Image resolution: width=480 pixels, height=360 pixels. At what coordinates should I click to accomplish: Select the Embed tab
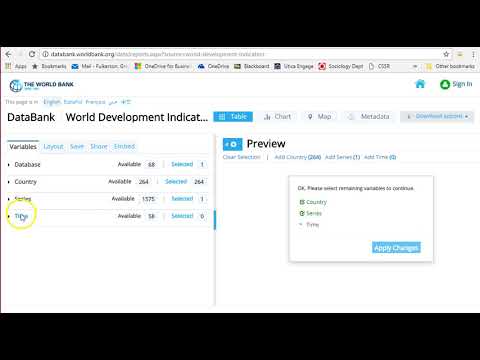pos(124,147)
